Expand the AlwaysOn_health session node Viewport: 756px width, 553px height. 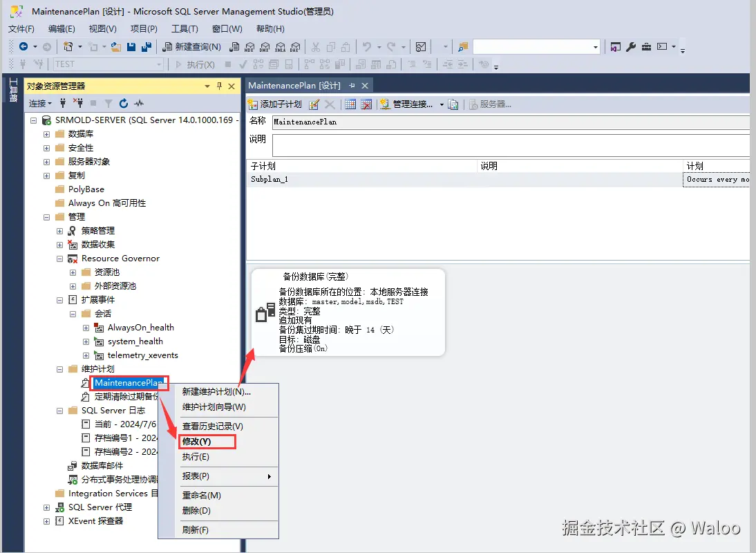pyautogui.click(x=86, y=328)
